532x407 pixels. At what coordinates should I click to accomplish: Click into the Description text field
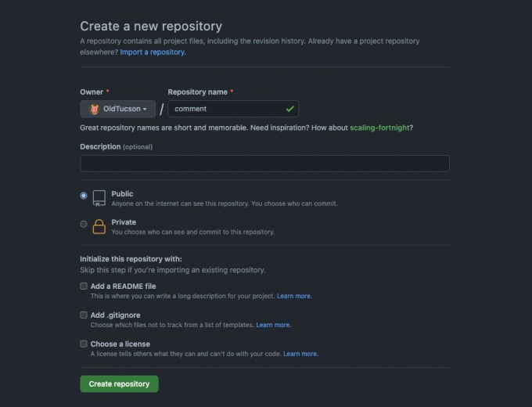point(264,164)
